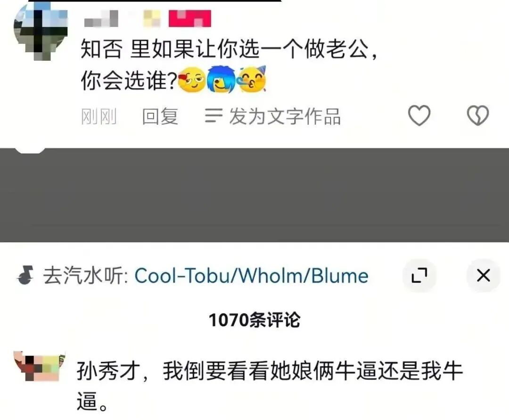The image size is (509, 420).
Task: Tap the 刚刚 timestamp label
Action: coord(99,116)
